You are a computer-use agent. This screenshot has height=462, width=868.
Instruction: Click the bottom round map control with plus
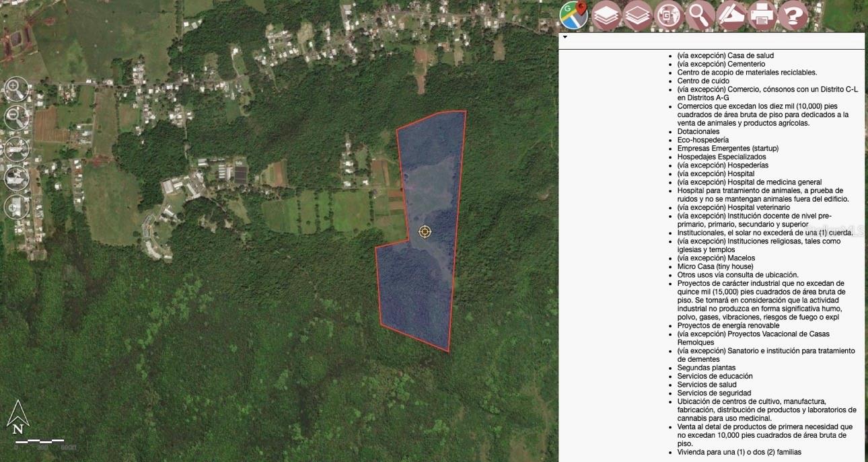tap(16, 207)
